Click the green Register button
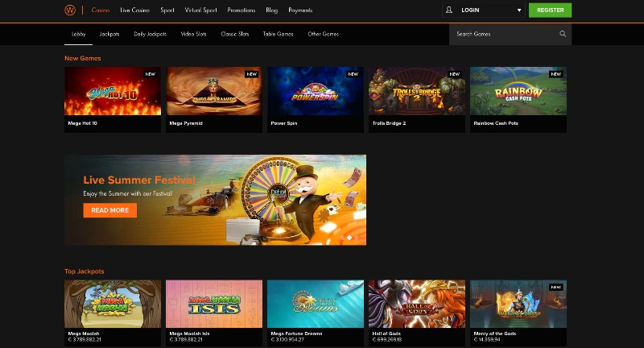Screen dimensions: 644x348 [550, 10]
